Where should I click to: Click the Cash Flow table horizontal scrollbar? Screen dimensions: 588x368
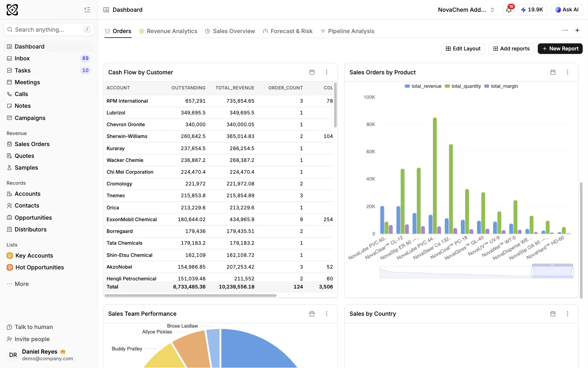tap(190, 296)
